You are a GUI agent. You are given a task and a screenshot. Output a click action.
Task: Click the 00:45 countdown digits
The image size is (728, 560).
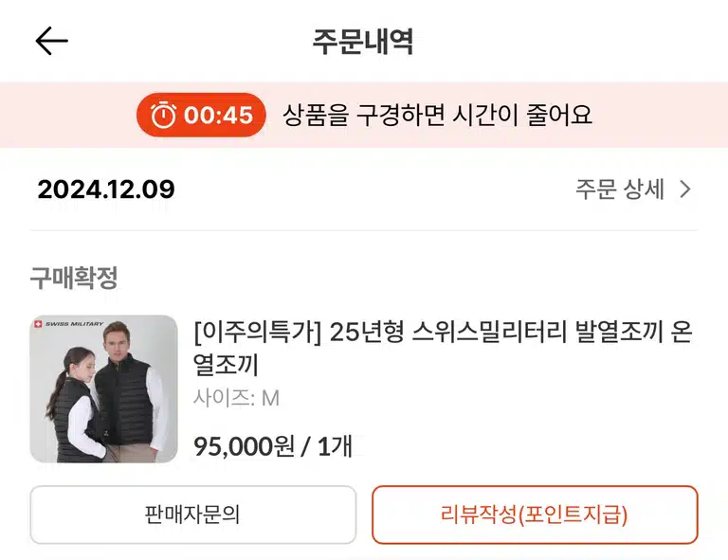tap(218, 115)
